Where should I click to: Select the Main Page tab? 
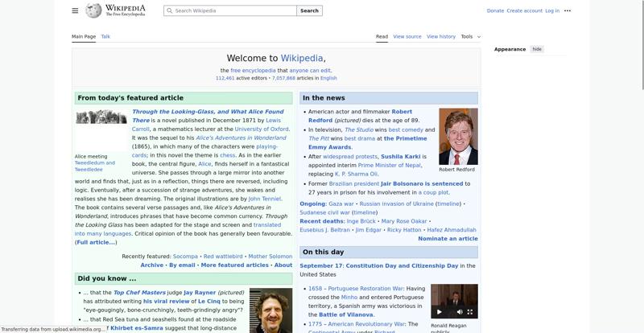point(84,36)
